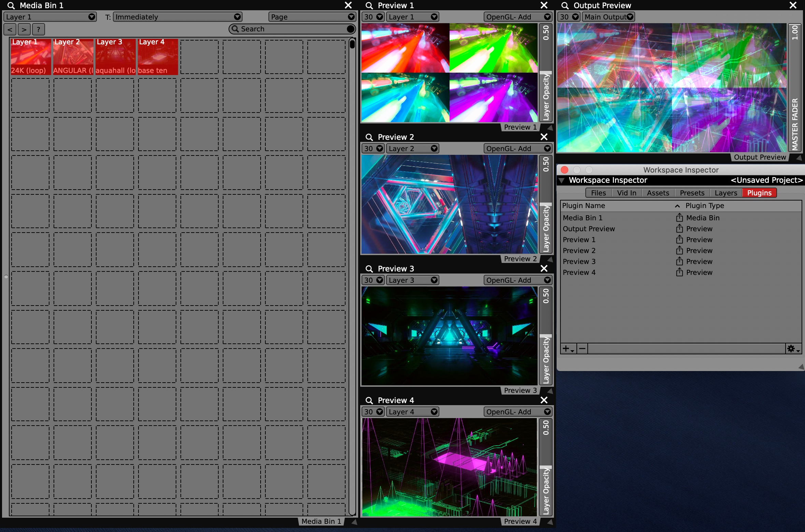Click the Output Preview magnifier icon

point(565,5)
